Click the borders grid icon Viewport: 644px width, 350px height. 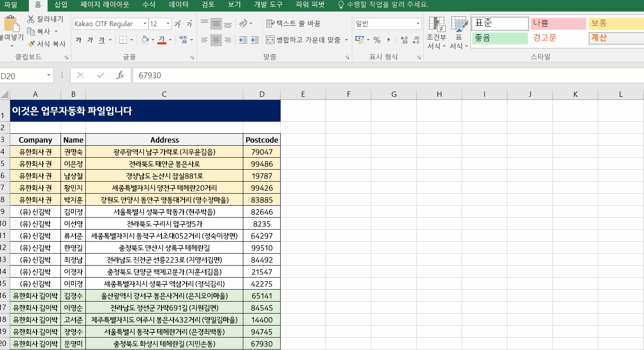coord(124,40)
